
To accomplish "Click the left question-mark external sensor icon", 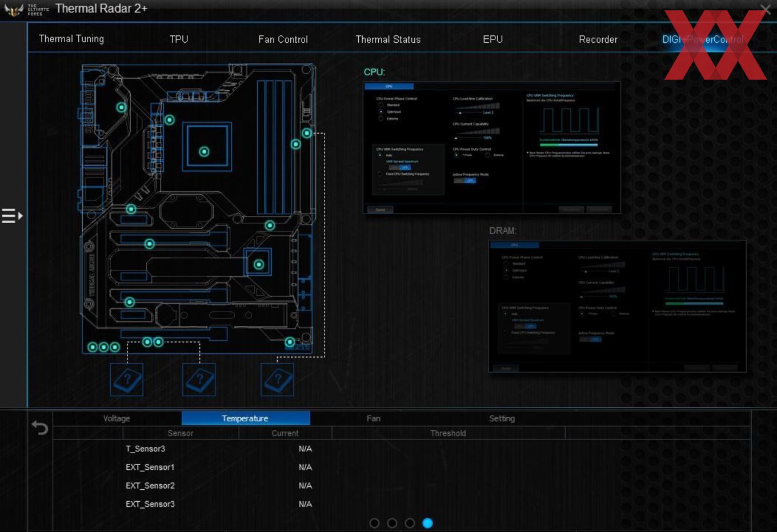I will (x=126, y=380).
